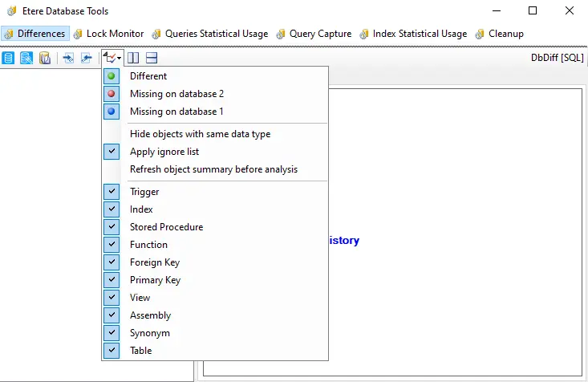Click the left-pointing arrow toolbar icon
Viewport: 588px width, 382px height.
pyautogui.click(x=87, y=58)
